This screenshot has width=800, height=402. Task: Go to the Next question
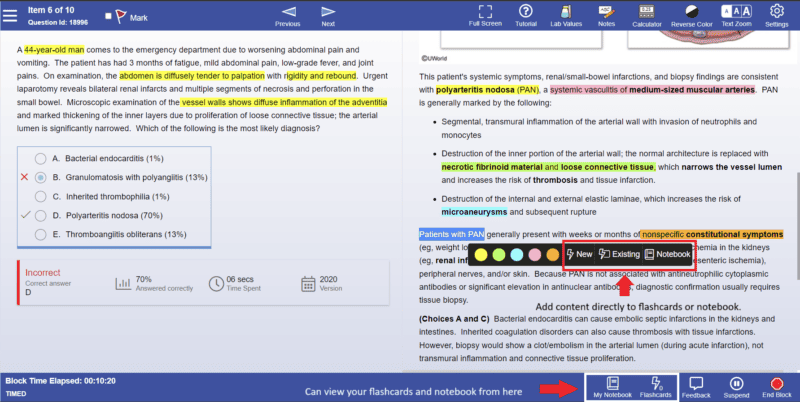click(x=328, y=16)
